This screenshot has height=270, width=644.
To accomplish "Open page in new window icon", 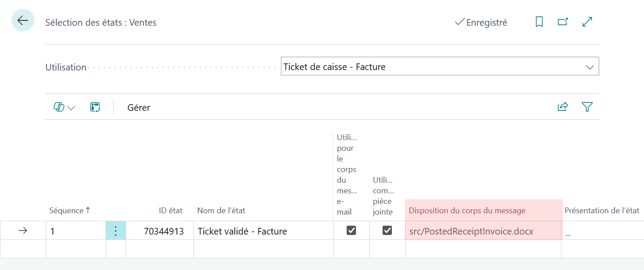I will tap(563, 22).
